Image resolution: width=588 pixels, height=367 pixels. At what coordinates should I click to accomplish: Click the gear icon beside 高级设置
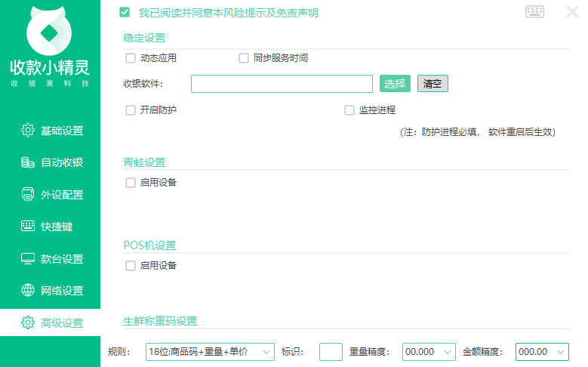28,323
